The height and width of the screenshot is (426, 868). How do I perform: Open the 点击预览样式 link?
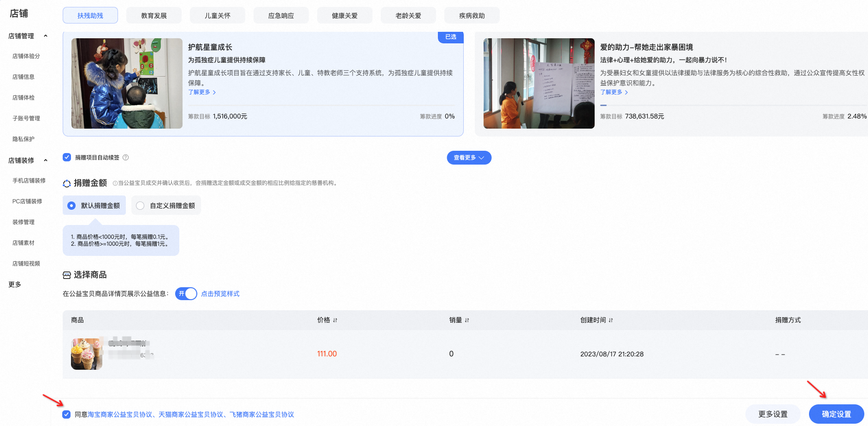(x=220, y=294)
